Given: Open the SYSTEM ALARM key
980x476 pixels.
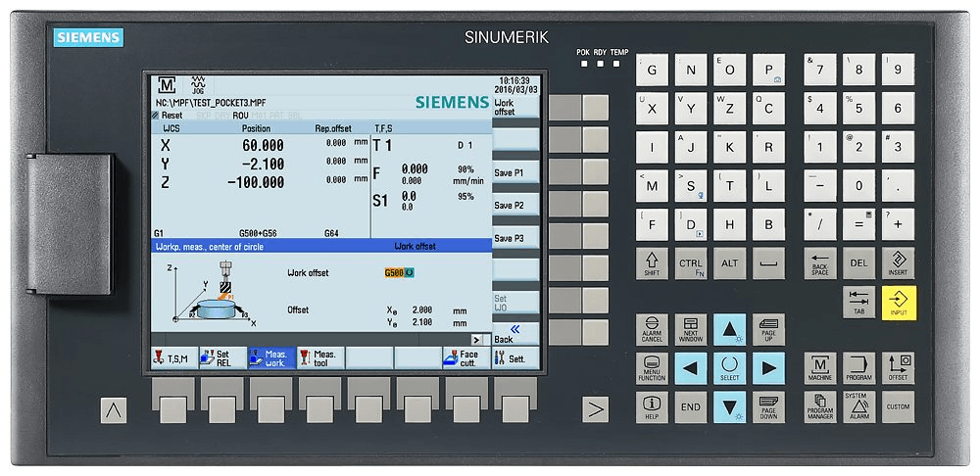Looking at the screenshot, I should [858, 407].
